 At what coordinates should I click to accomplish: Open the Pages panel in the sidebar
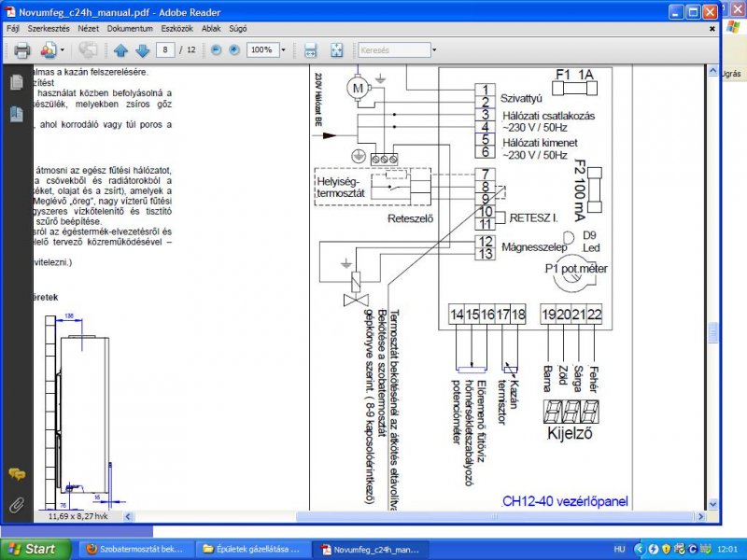coord(16,82)
